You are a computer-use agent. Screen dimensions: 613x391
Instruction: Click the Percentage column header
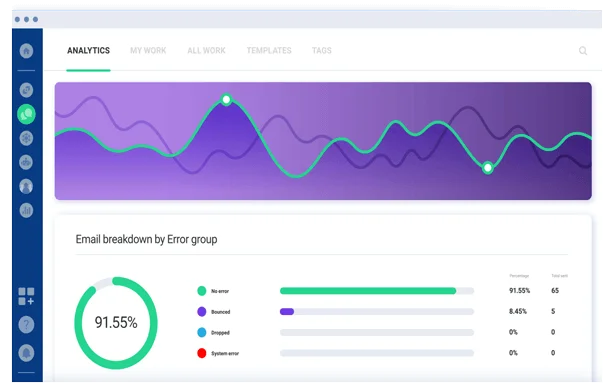point(519,276)
